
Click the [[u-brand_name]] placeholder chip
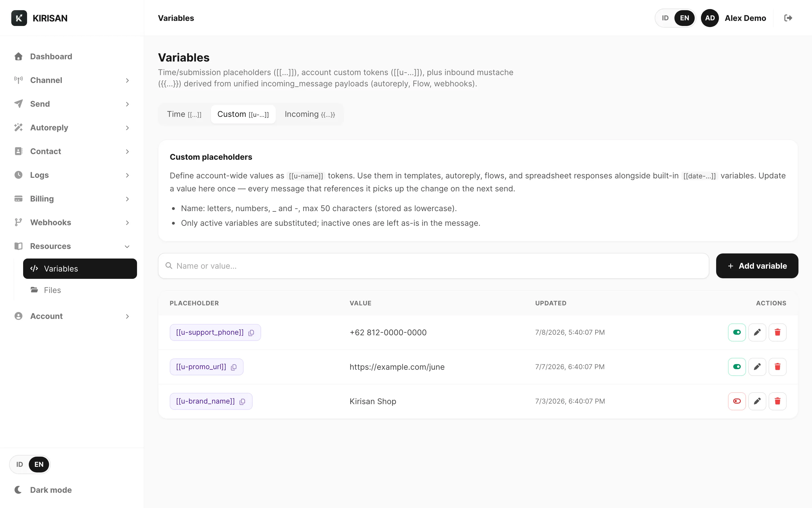point(211,401)
